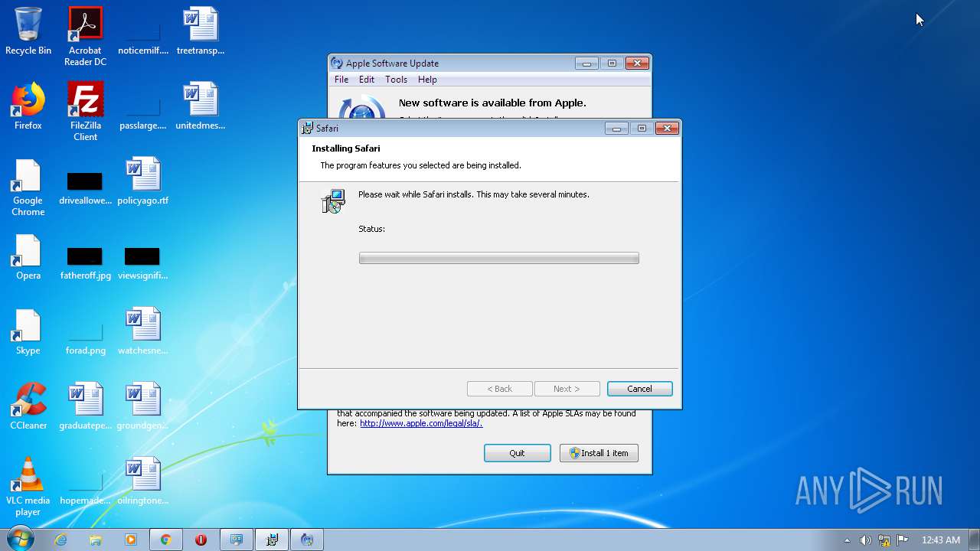Open the File menu in Apple Software Update

[341, 80]
